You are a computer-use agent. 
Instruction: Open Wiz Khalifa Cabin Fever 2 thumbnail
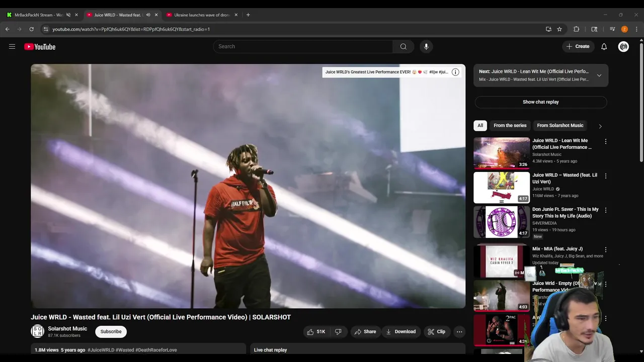502,261
